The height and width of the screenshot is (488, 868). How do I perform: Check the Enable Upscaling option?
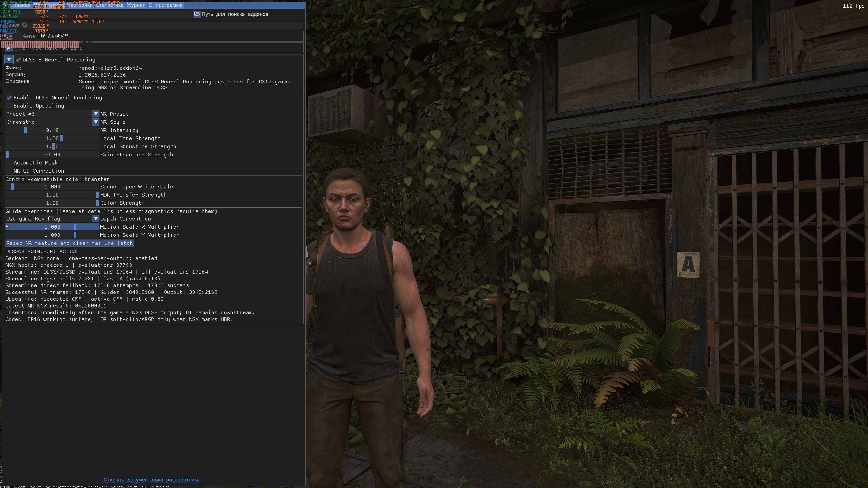(9, 106)
